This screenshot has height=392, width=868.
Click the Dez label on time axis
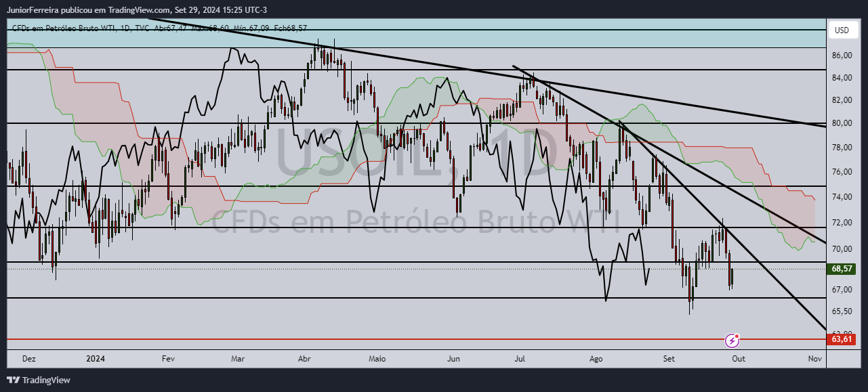point(29,359)
